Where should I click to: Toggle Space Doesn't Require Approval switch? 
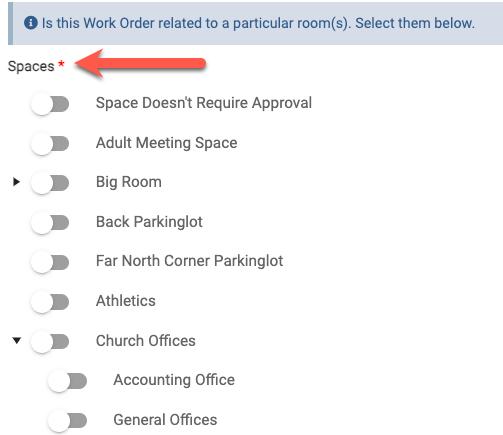click(50, 104)
